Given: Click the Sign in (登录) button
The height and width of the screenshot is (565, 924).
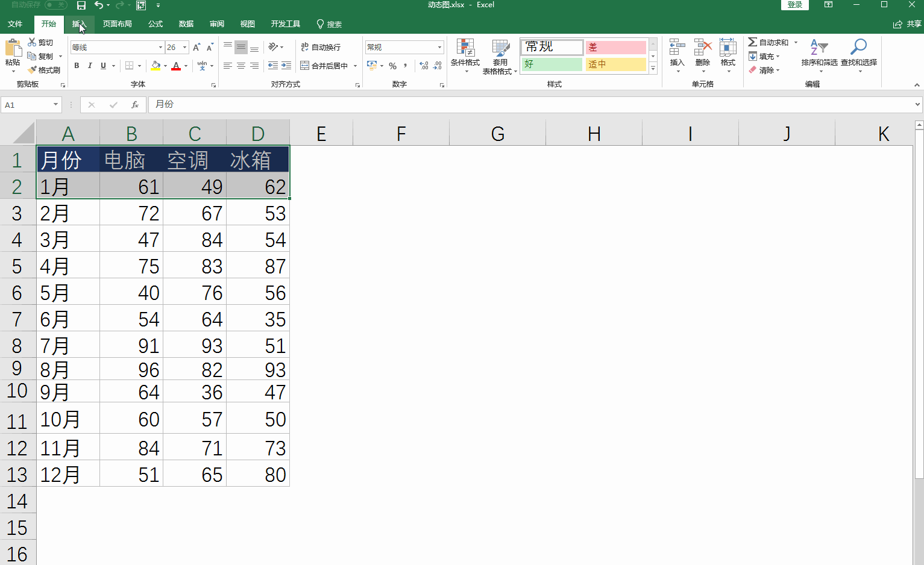Looking at the screenshot, I should pyautogui.click(x=794, y=5).
